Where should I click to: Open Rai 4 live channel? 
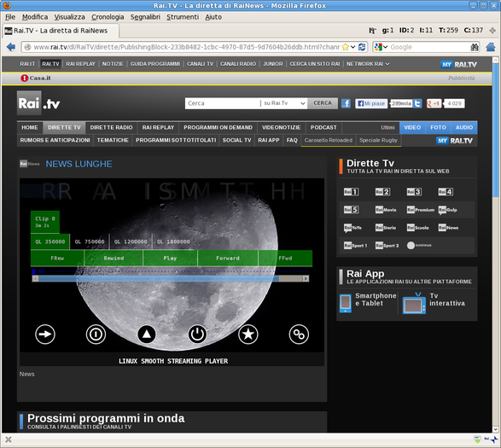446,192
